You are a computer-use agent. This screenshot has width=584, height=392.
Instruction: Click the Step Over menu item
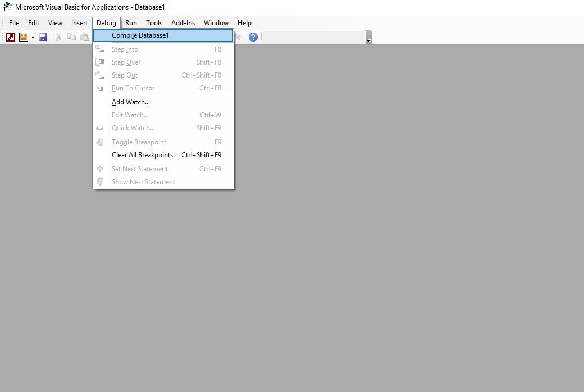pyautogui.click(x=163, y=62)
